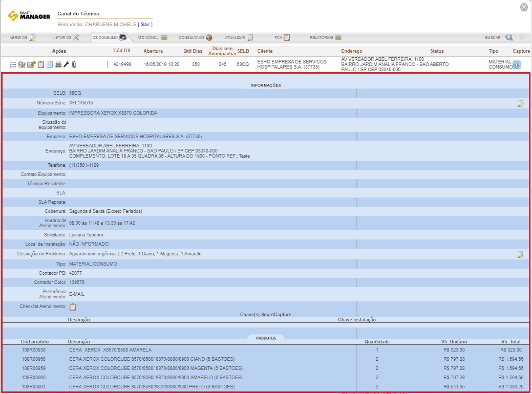The width and height of the screenshot is (532, 394).
Task: Open the list details icon for OS 4219498
Action: [x=13, y=64]
